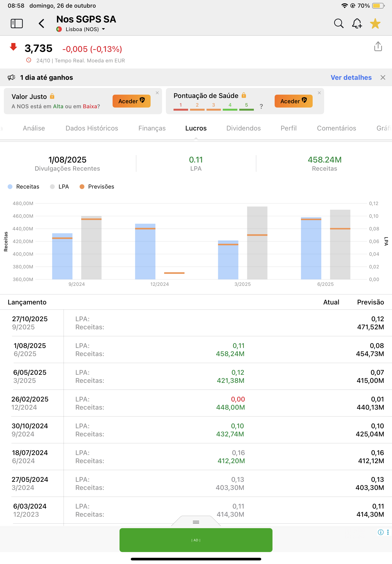
Task: Tap Ver detalhes link
Action: tap(351, 78)
